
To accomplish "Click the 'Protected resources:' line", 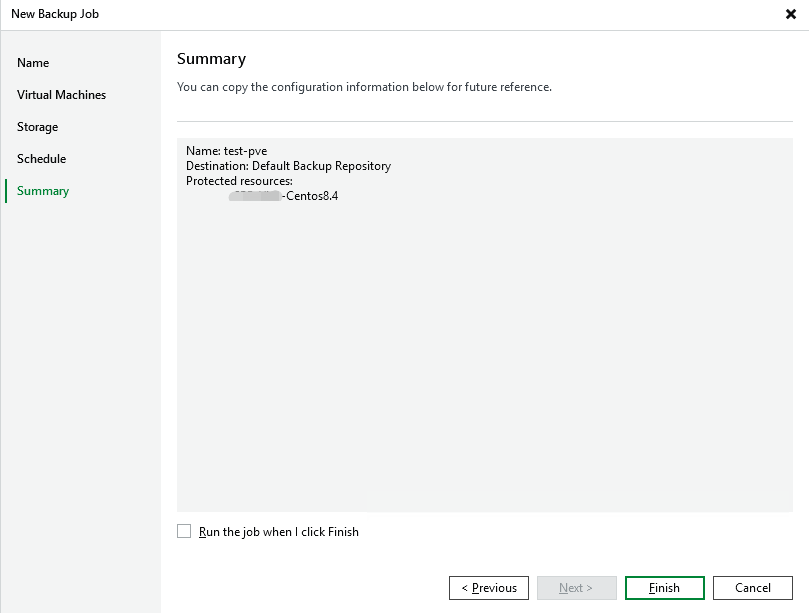I will pos(239,181).
